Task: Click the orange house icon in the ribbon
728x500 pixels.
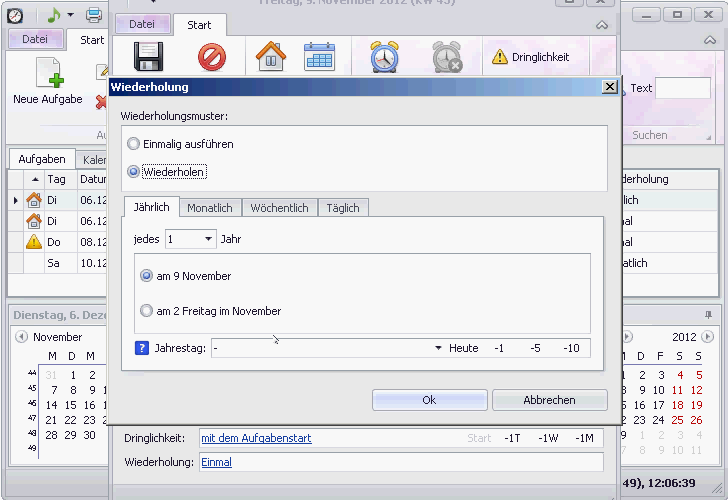Action: pyautogui.click(x=271, y=56)
